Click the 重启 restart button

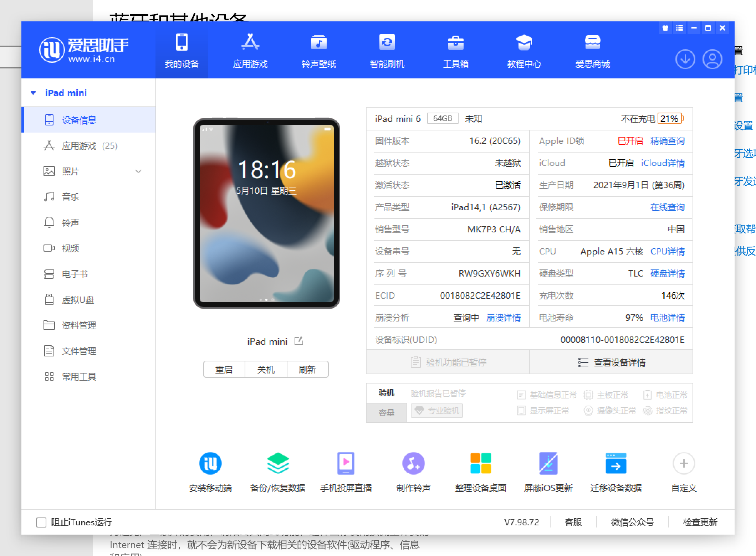(224, 369)
